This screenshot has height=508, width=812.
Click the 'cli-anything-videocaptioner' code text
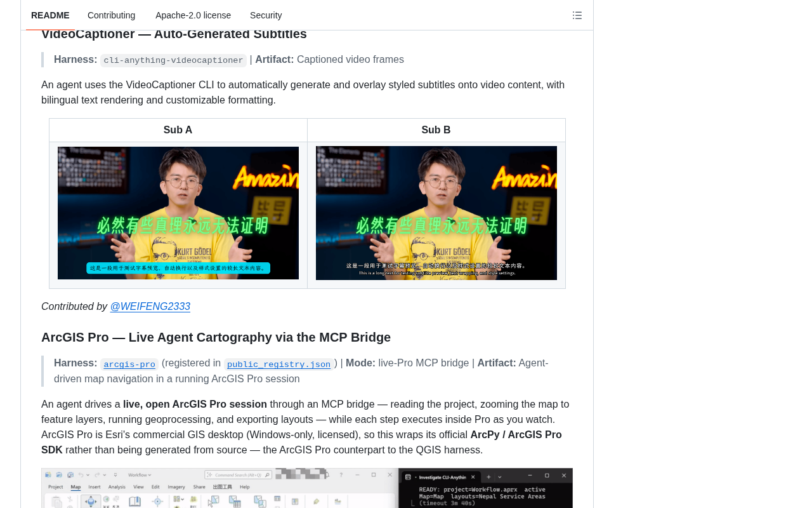[173, 60]
